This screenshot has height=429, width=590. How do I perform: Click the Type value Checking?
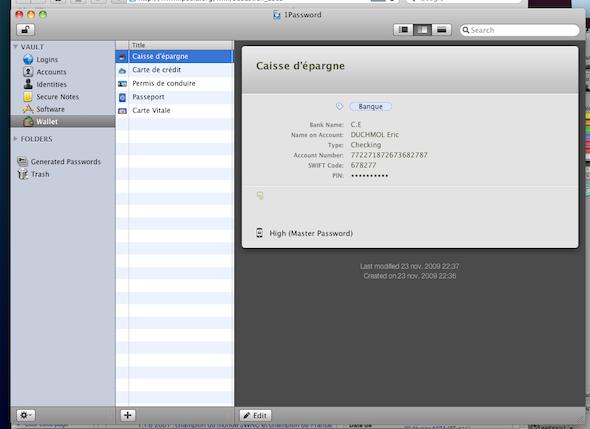366,145
